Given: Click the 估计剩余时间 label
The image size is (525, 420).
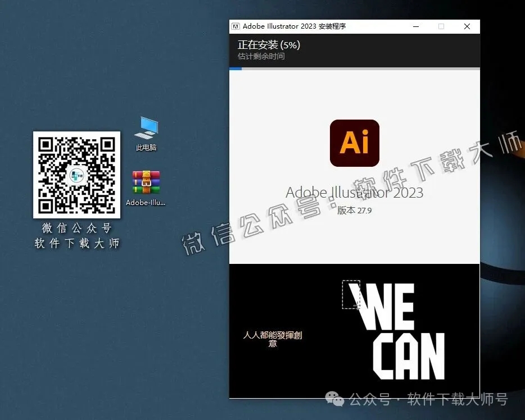Looking at the screenshot, I should 260,57.
